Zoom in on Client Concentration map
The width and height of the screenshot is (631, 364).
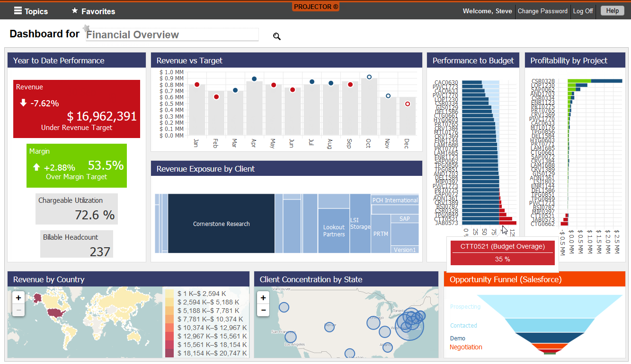click(x=264, y=298)
